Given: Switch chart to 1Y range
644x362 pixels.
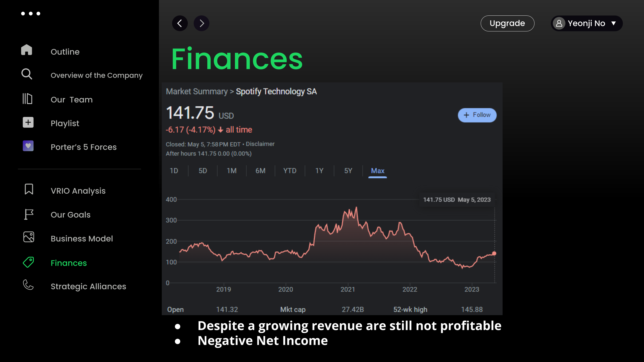Looking at the screenshot, I should [319, 171].
